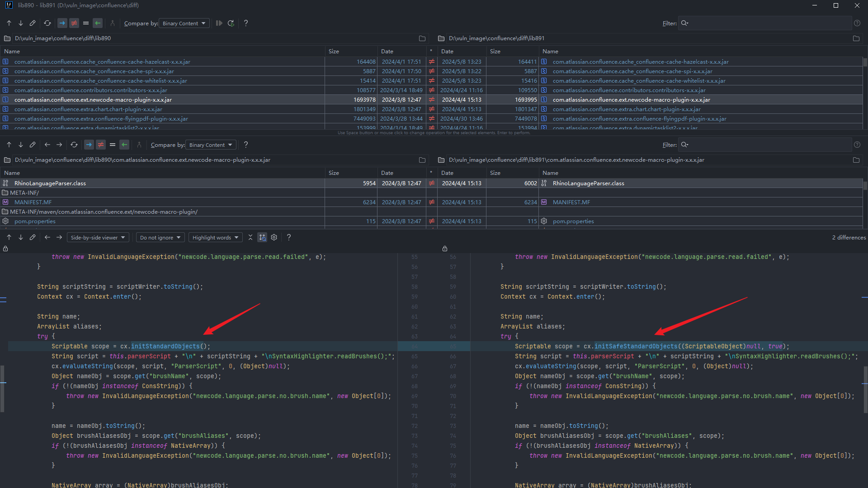
Task: Open Side-by-side viewer dropdown
Action: point(98,238)
